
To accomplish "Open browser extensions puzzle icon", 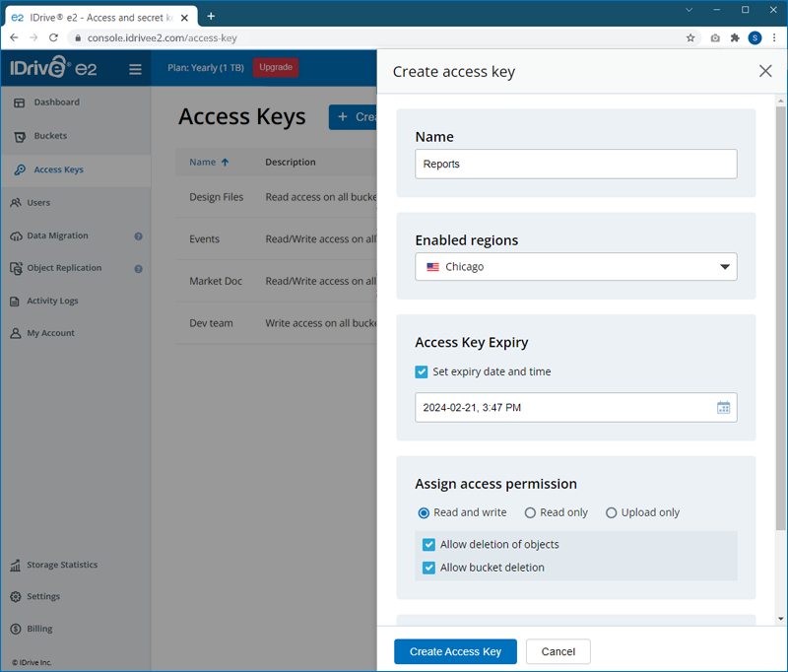I will (x=735, y=38).
